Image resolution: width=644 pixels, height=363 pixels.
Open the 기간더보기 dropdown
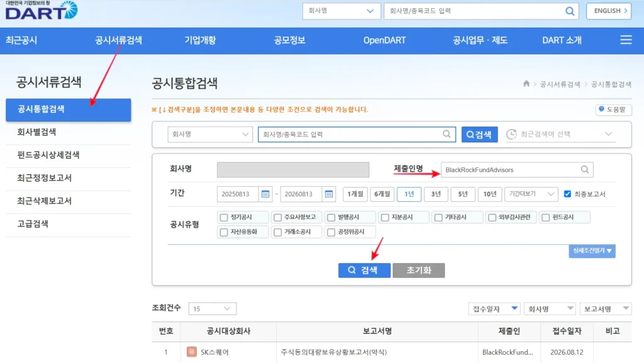531,194
